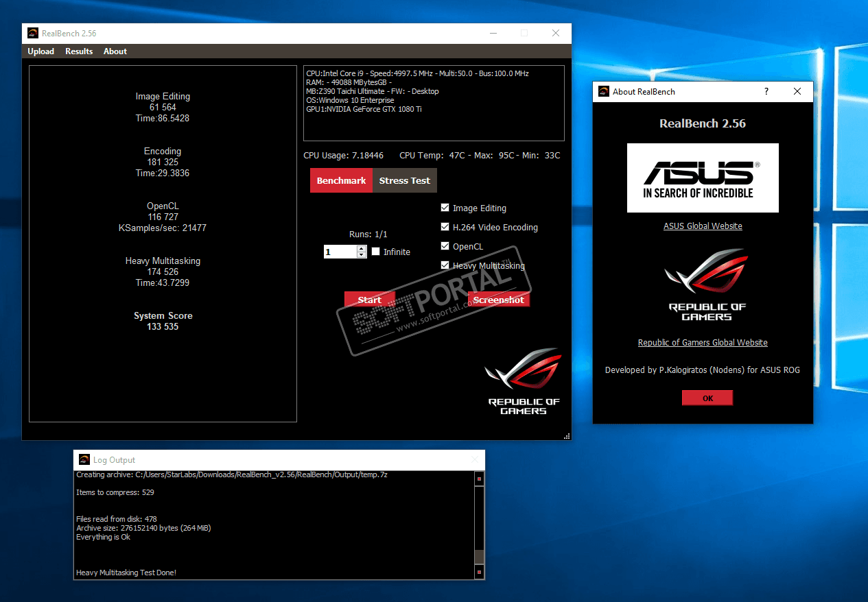
Task: Click the 'OS:Windows 10 Enterprise' line
Action: (350, 100)
